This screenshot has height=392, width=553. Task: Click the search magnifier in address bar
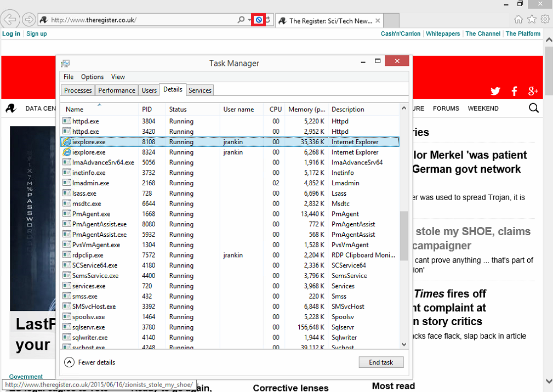[x=241, y=20]
